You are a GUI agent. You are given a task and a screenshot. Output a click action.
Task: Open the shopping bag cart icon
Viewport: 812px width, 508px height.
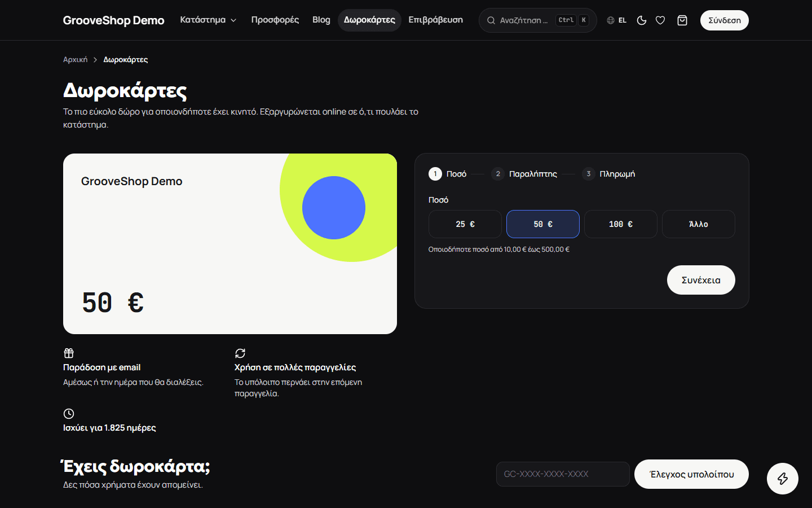point(682,20)
